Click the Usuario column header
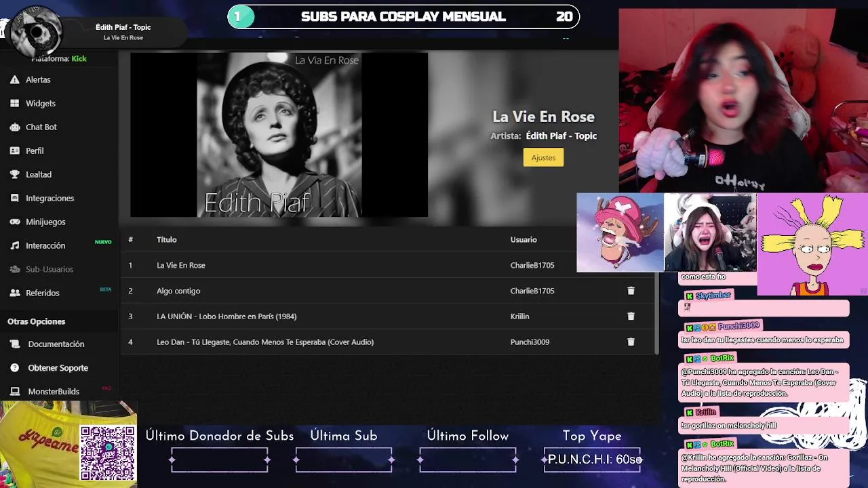 coord(524,239)
